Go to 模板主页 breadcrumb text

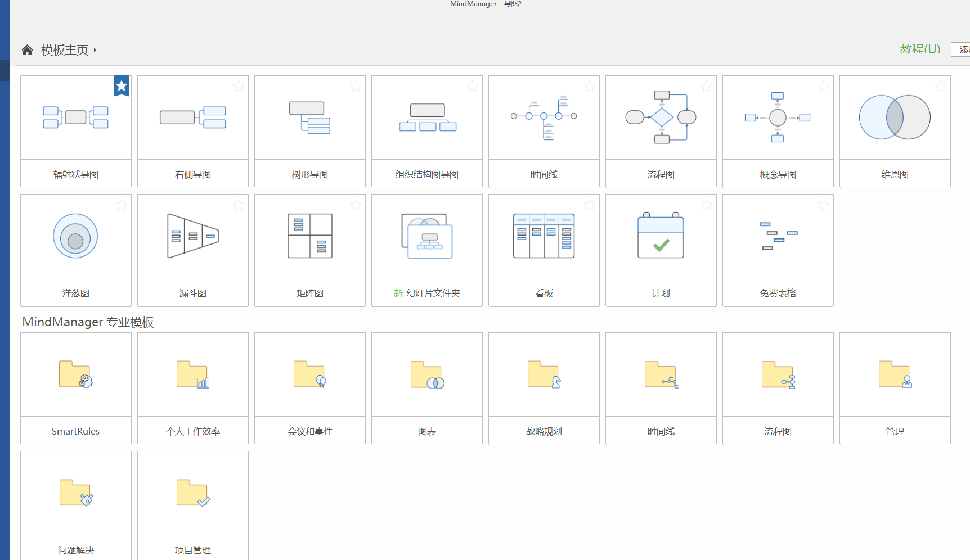[65, 50]
